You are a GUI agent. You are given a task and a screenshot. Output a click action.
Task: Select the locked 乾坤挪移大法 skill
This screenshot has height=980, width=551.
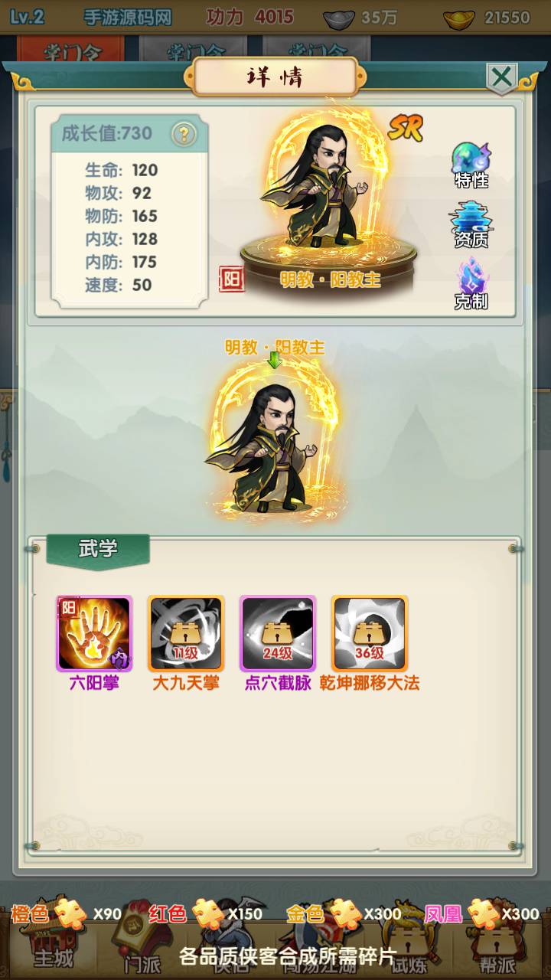coord(370,633)
